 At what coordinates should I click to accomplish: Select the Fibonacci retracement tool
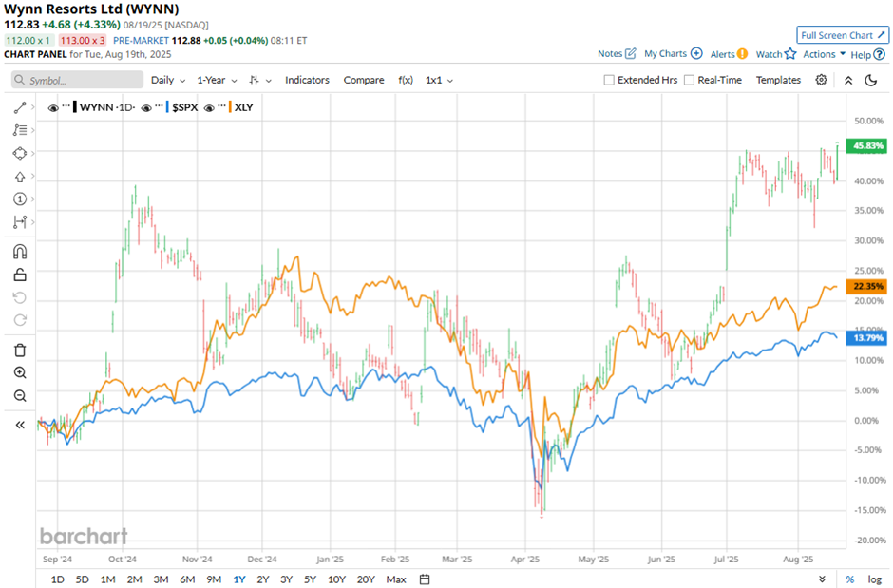tap(20, 130)
